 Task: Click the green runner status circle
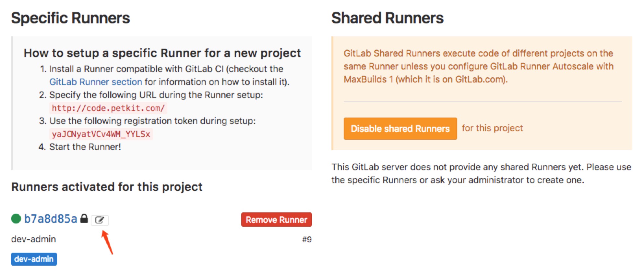[16, 219]
